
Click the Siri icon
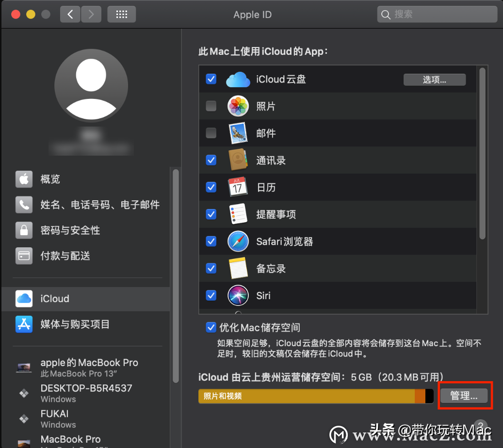pyautogui.click(x=238, y=295)
